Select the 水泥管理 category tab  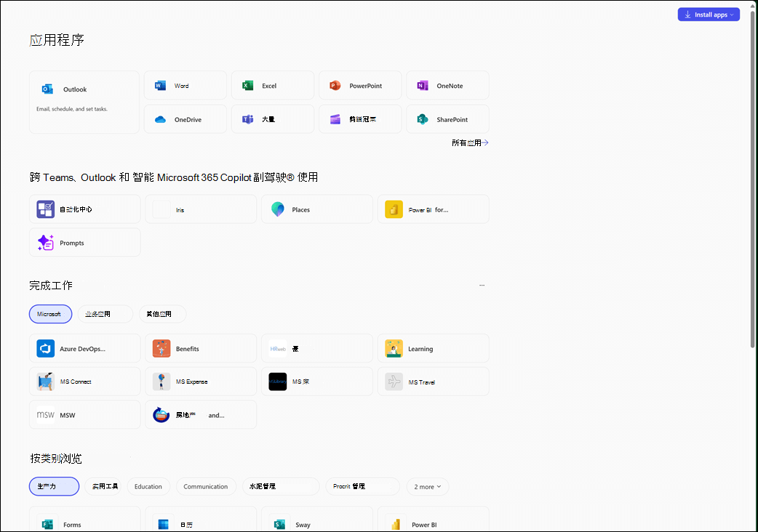pos(281,487)
